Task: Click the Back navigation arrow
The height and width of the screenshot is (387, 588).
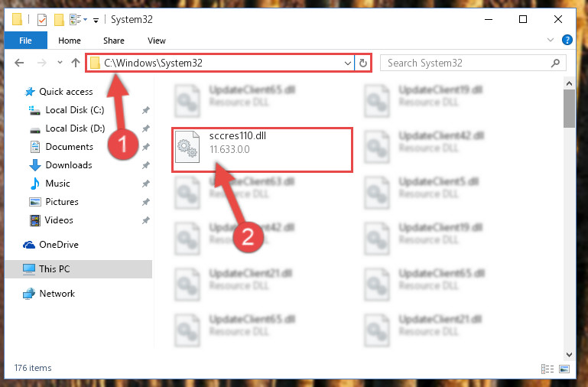Action: click(x=19, y=63)
